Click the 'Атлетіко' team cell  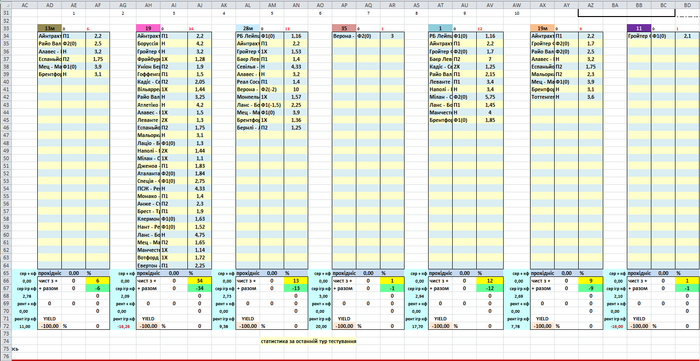148,105
